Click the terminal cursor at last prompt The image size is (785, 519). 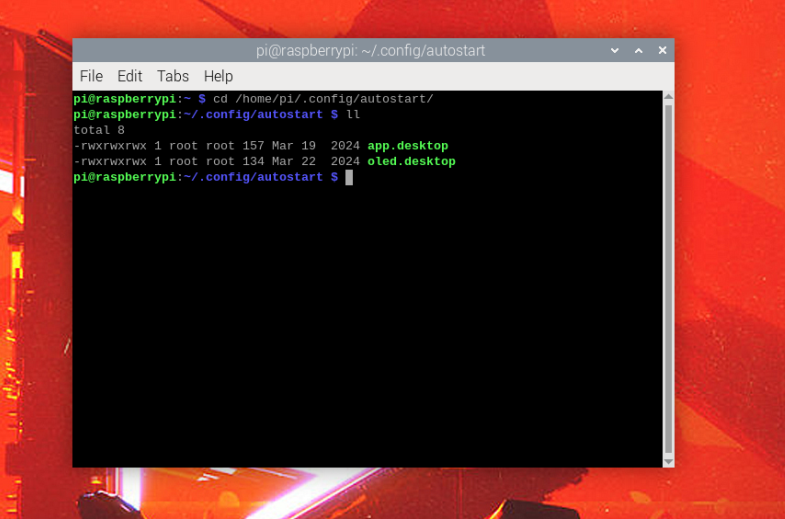(x=349, y=177)
